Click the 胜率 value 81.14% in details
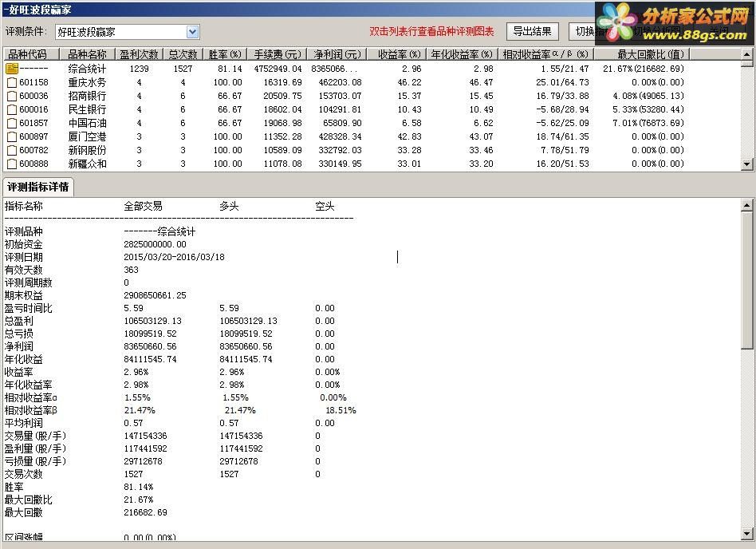Image resolution: width=756 pixels, height=549 pixels. (x=139, y=487)
